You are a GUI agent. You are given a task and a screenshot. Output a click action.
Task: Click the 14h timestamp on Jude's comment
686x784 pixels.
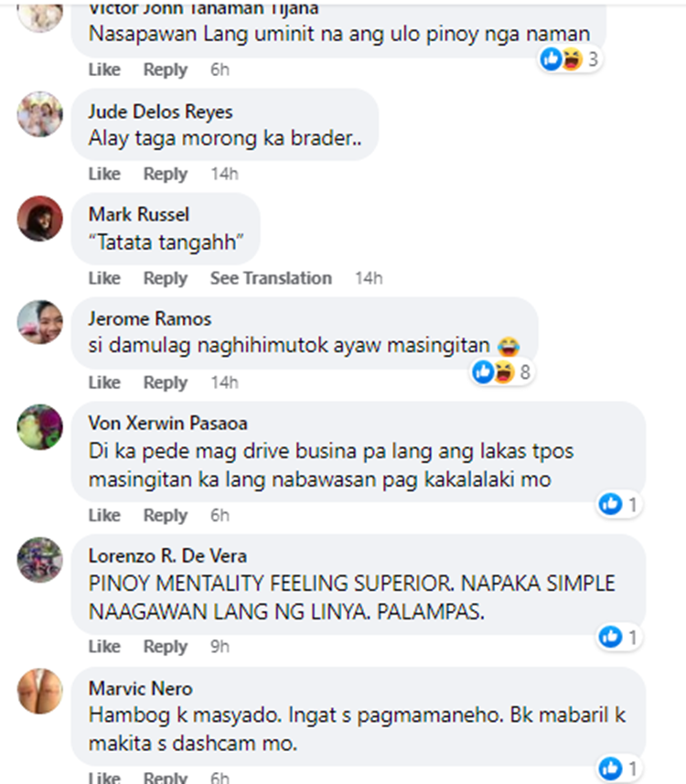[224, 174]
